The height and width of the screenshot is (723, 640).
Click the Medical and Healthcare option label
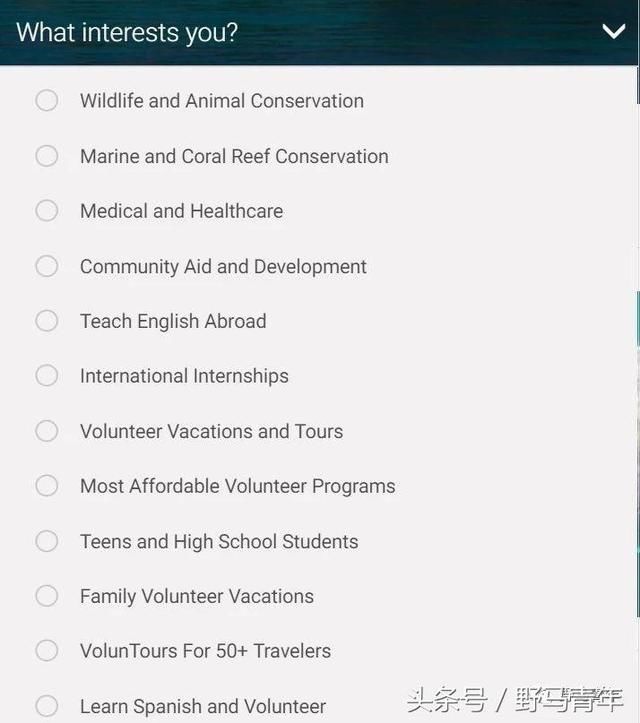click(x=182, y=211)
